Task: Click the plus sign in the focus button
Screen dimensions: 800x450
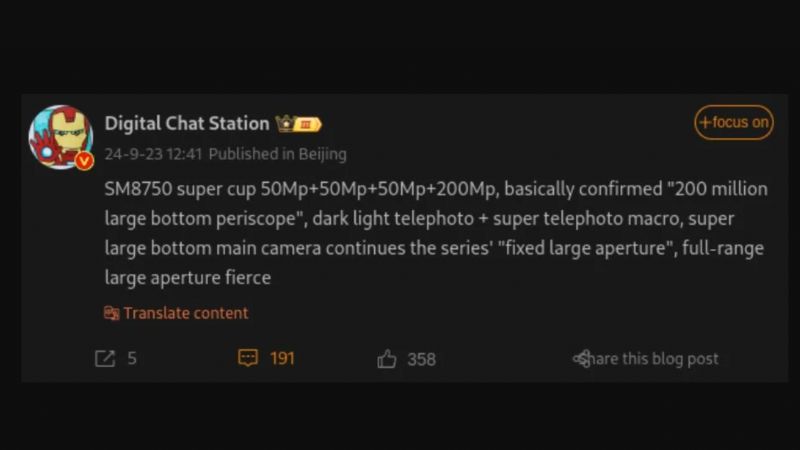Action: click(705, 123)
